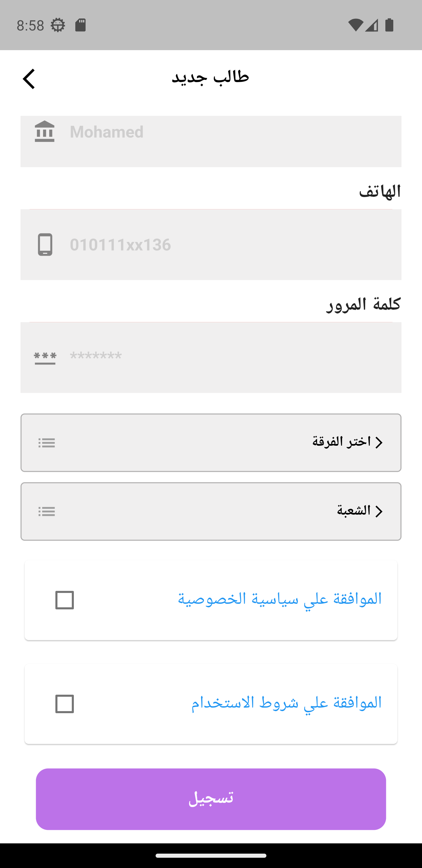Tap the back arrow icon

pyautogui.click(x=29, y=79)
